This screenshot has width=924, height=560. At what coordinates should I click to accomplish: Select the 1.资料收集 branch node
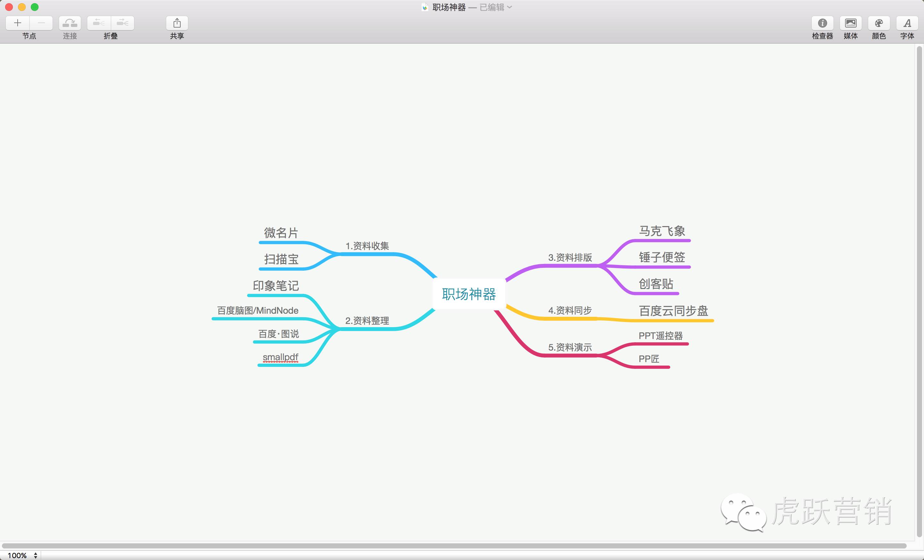pos(367,246)
